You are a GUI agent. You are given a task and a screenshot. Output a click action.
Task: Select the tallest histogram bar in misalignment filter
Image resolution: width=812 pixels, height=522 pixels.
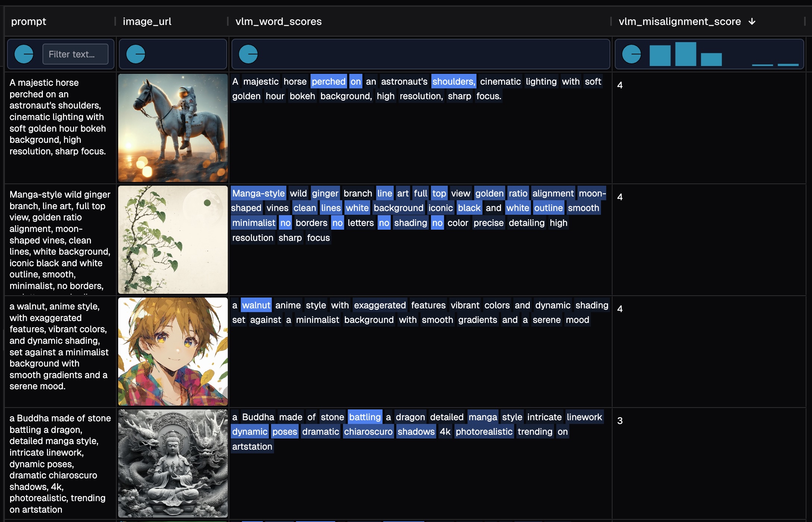(x=685, y=54)
